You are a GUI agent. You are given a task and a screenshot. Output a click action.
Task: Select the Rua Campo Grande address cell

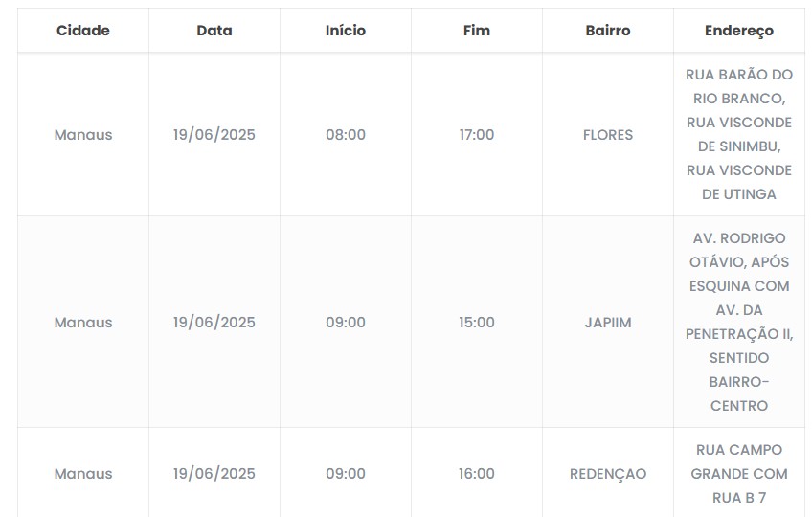(x=739, y=474)
